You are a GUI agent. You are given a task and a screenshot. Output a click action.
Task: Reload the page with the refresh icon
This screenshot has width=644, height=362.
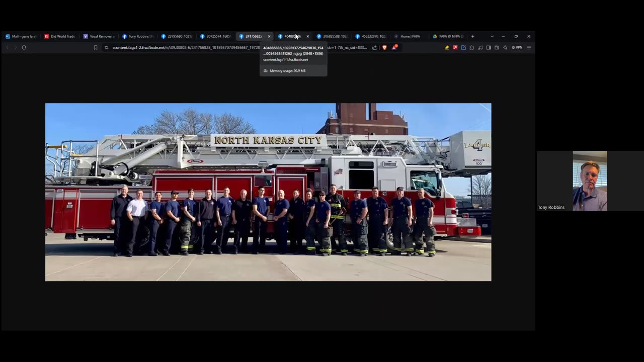tap(24, 47)
